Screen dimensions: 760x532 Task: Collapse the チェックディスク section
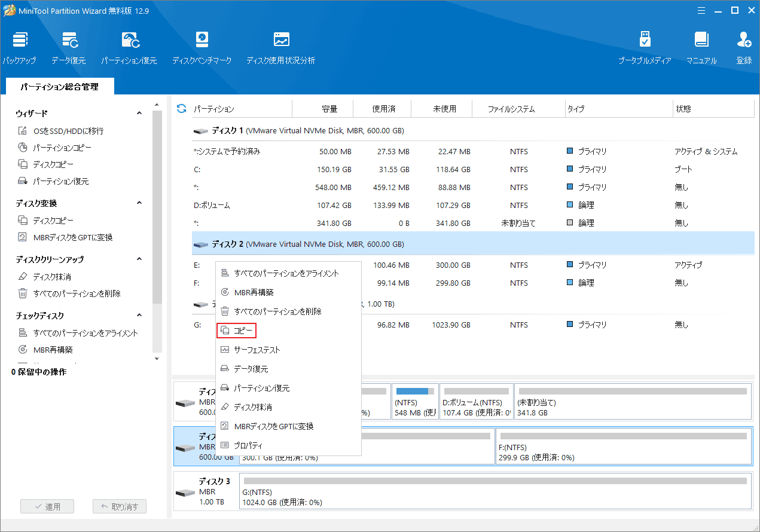pyautogui.click(x=139, y=316)
